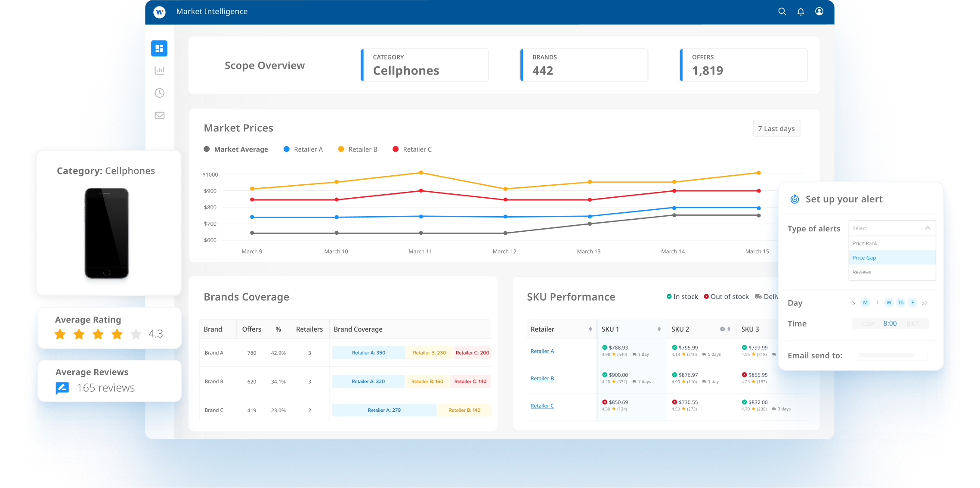Toggle Retailer A legend series
Image resolution: width=980 pixels, height=488 pixels.
(303, 149)
